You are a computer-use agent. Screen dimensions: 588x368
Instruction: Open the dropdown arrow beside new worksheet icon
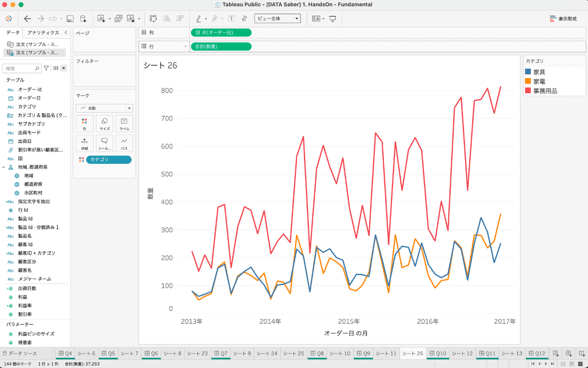[x=109, y=19]
